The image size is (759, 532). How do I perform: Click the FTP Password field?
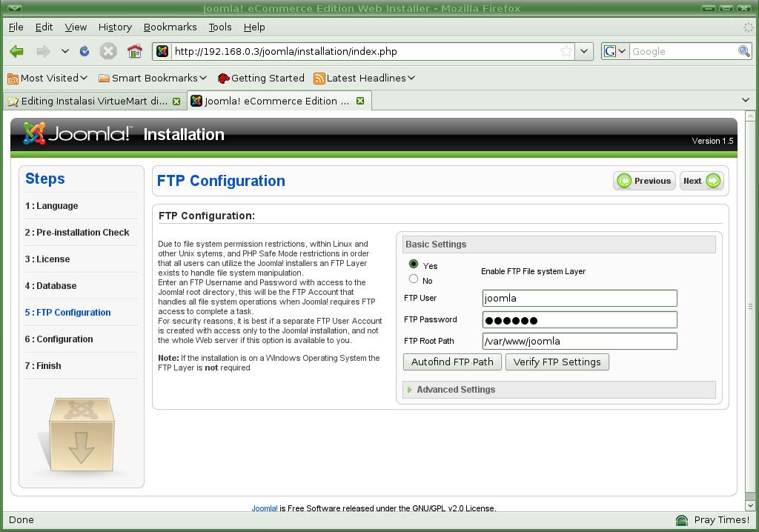[580, 320]
